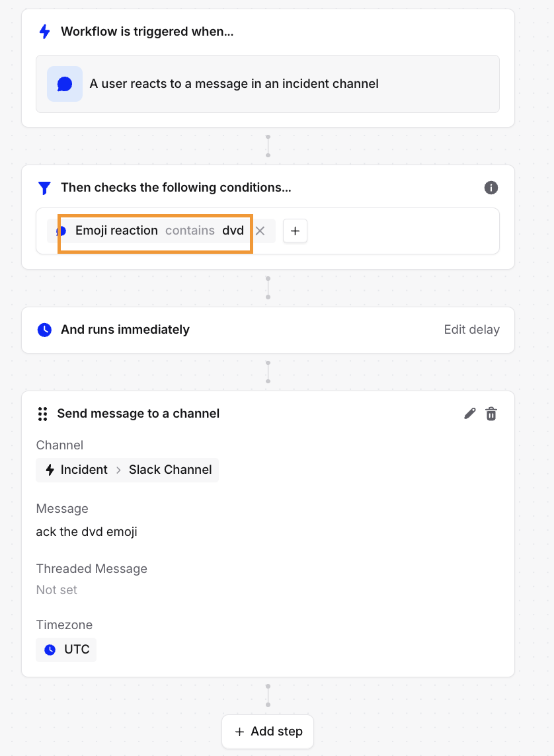Open the Emoji reaction contains dvd condition

[159, 231]
